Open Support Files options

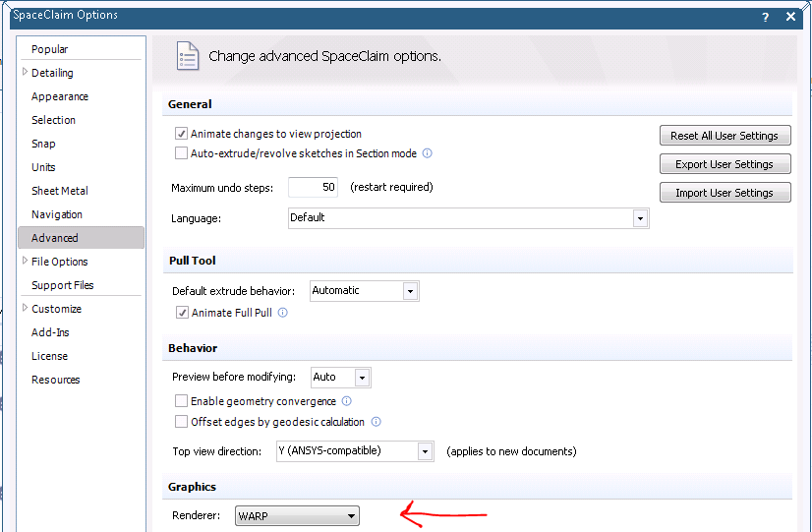[63, 285]
